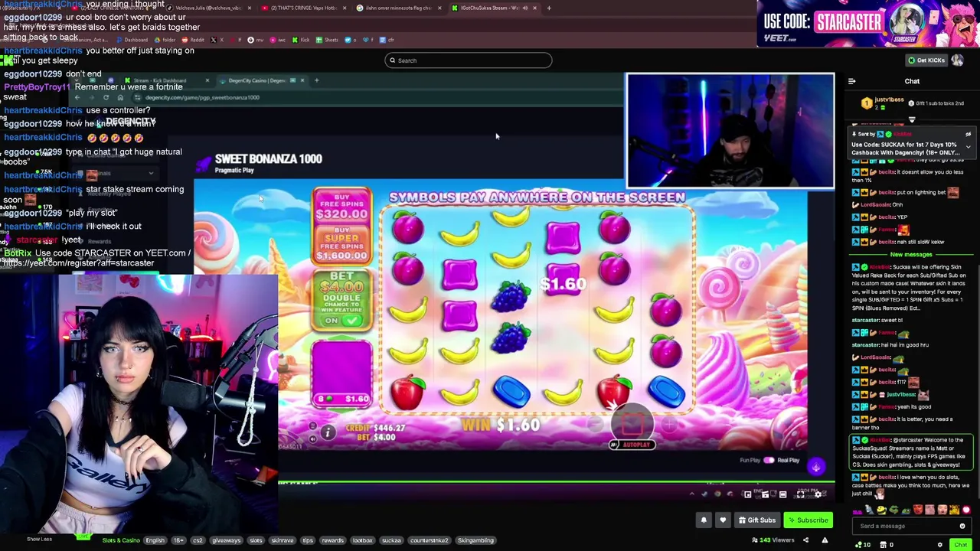Screen dimensions: 980x551
Task: Open chat settings gear icon
Action: tap(939, 545)
